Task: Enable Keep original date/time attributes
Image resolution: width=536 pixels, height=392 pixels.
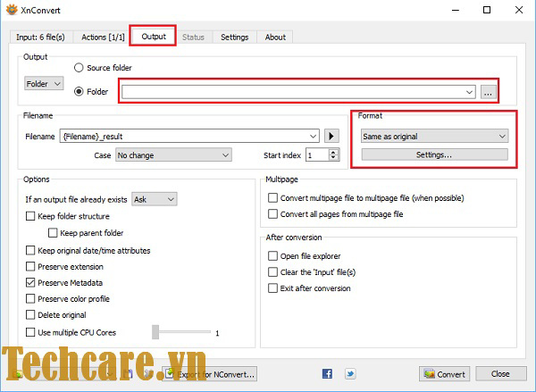Action: 30,251
